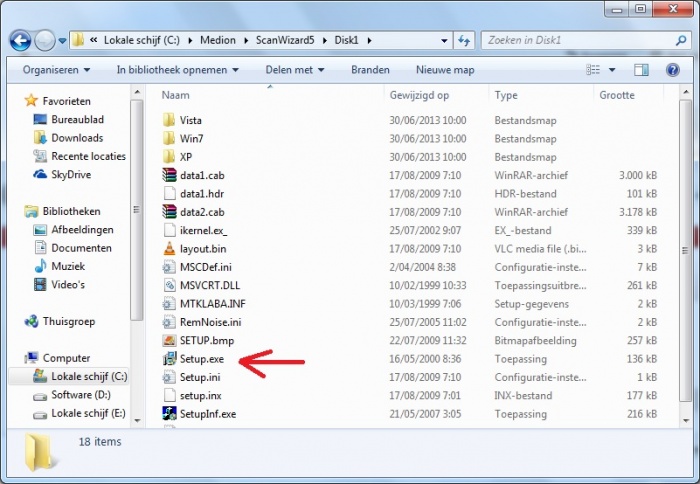The width and height of the screenshot is (700, 484).
Task: Select the Setup.ini file icon
Action: [169, 377]
